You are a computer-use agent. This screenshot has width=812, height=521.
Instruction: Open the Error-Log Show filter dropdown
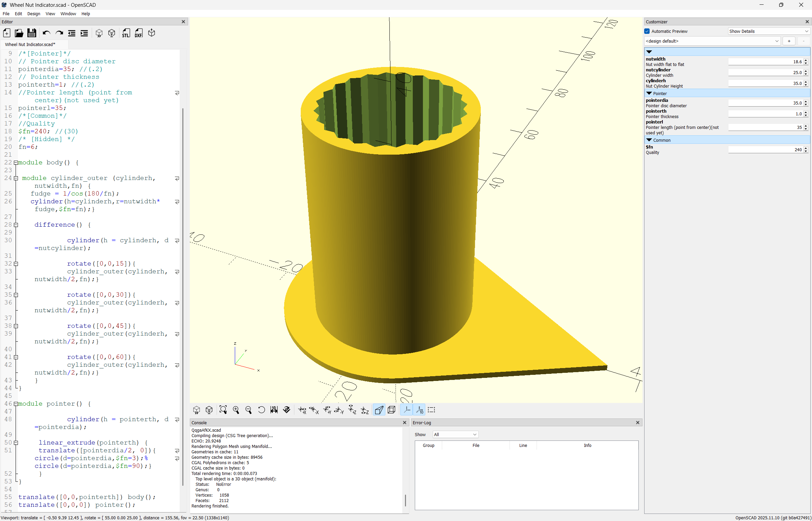point(455,434)
